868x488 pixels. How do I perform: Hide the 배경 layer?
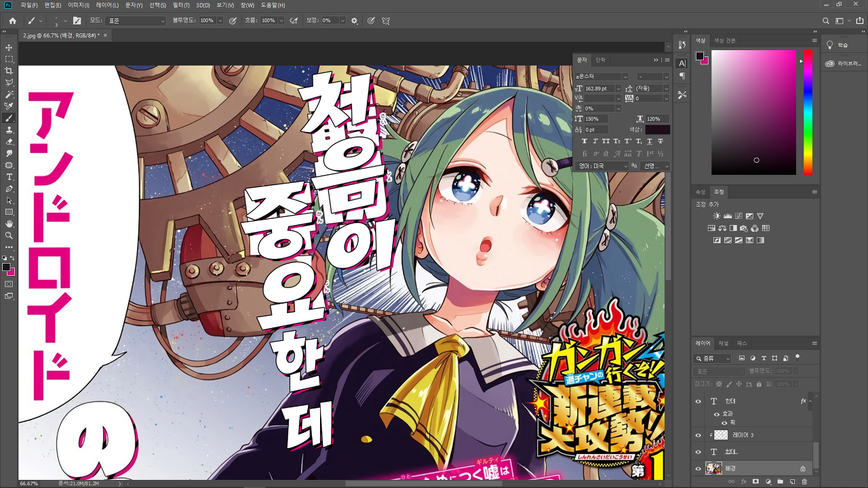point(698,468)
